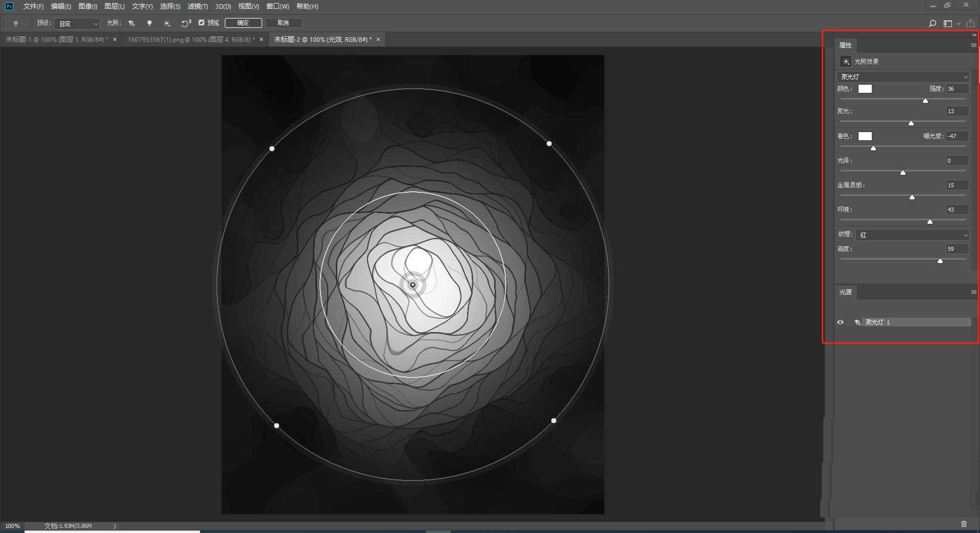Open the 滤镜(T) menu
980x533 pixels.
click(198, 7)
